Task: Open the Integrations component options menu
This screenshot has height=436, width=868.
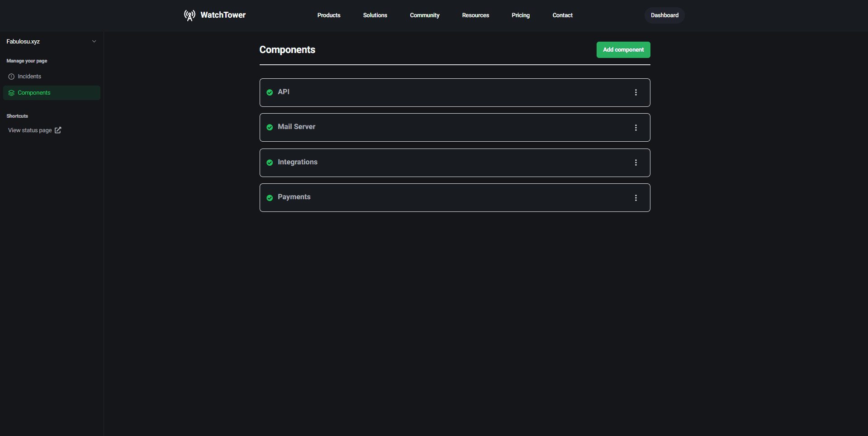Action: [636, 163]
